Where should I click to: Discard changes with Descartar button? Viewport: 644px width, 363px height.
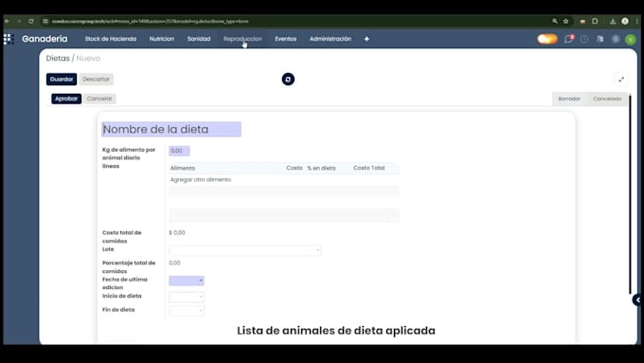96,79
